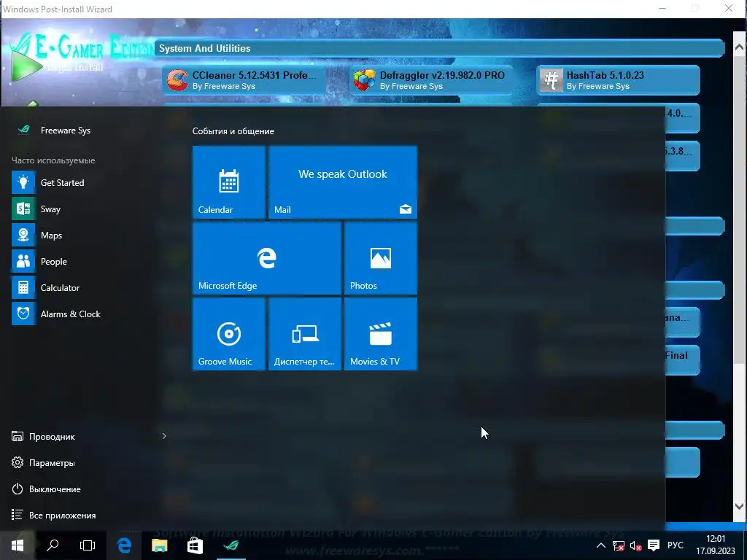Select CCleaner 5.12.5431 Professional entry
Screen dimensions: 747x560
pos(244,80)
